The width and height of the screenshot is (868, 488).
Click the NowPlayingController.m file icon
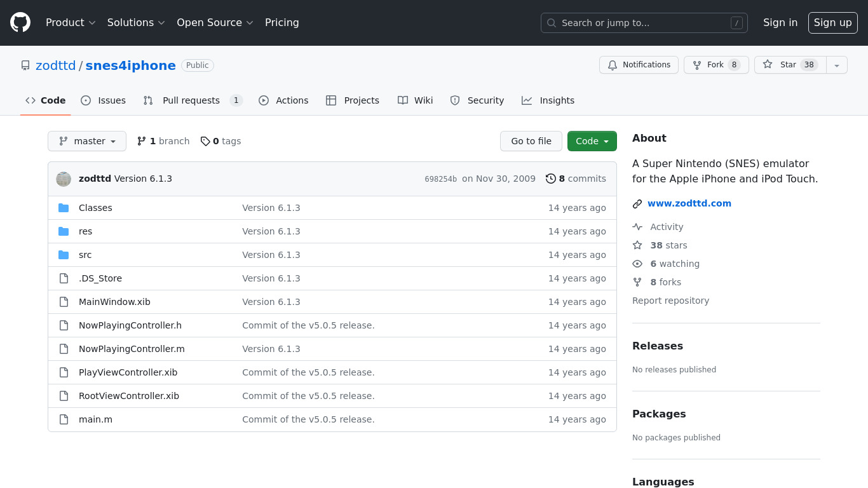[x=64, y=349]
